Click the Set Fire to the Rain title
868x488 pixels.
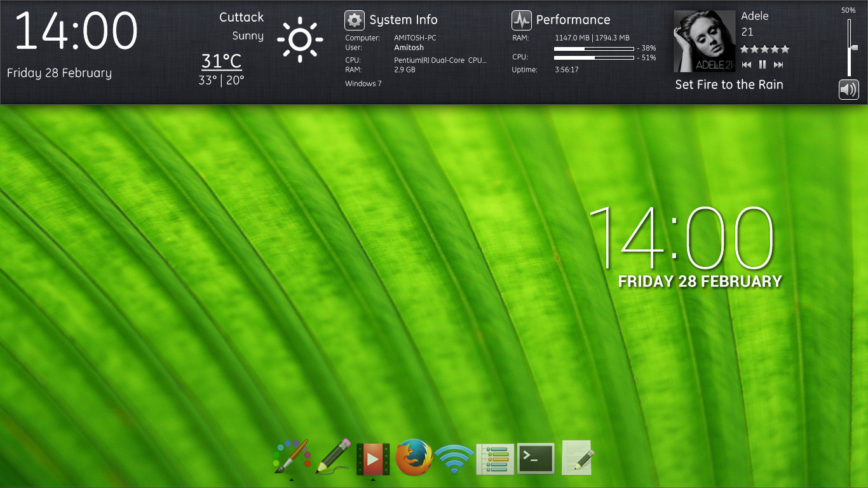coord(729,85)
